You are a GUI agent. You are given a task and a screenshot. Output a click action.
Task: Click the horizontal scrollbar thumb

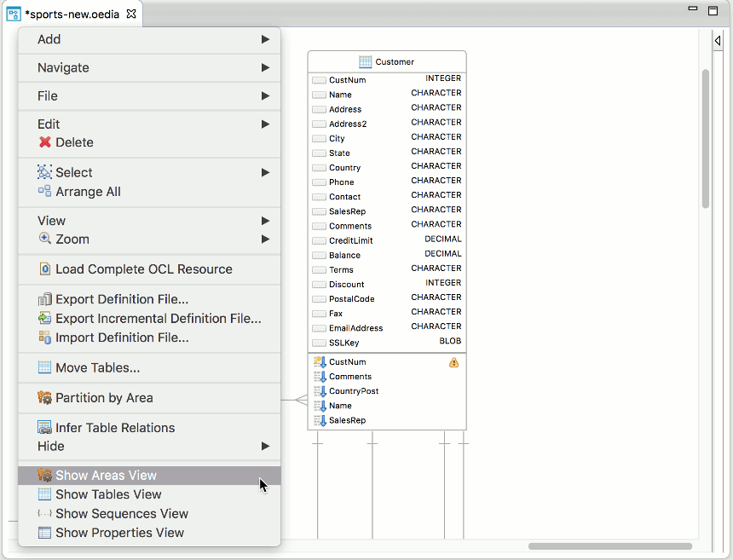click(609, 546)
